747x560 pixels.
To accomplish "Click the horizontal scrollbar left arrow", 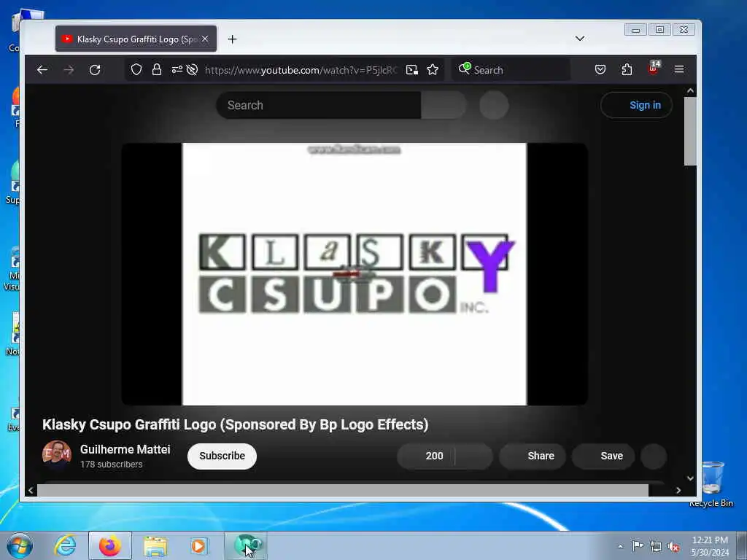I will pyautogui.click(x=31, y=490).
